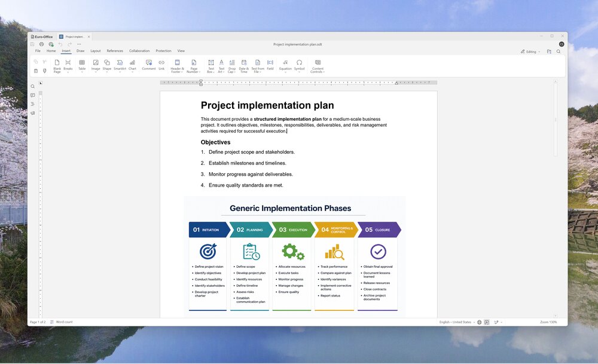Click the globe document language icon

click(x=480, y=322)
